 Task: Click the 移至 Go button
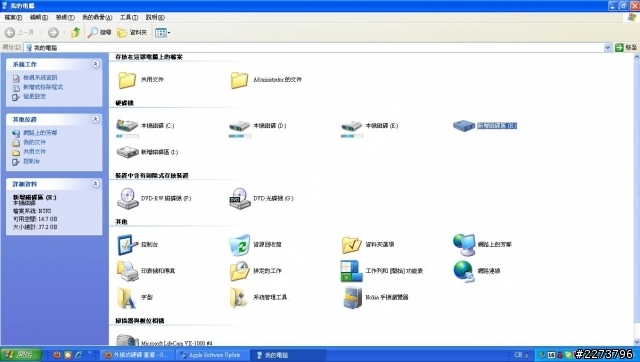pos(626,47)
